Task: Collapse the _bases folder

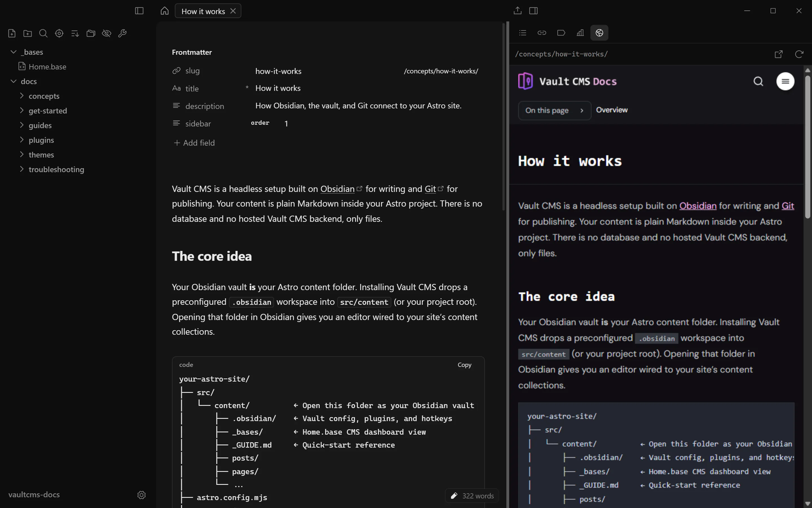Action: tap(14, 52)
